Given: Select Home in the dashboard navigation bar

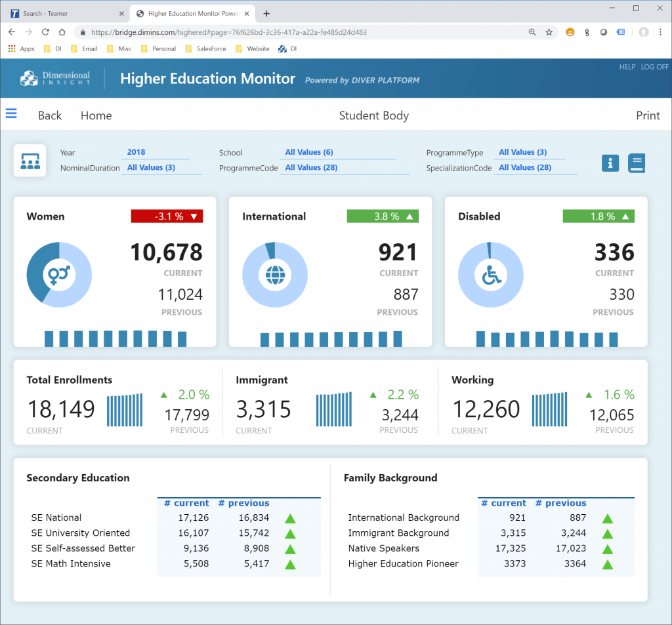Looking at the screenshot, I should click(96, 115).
